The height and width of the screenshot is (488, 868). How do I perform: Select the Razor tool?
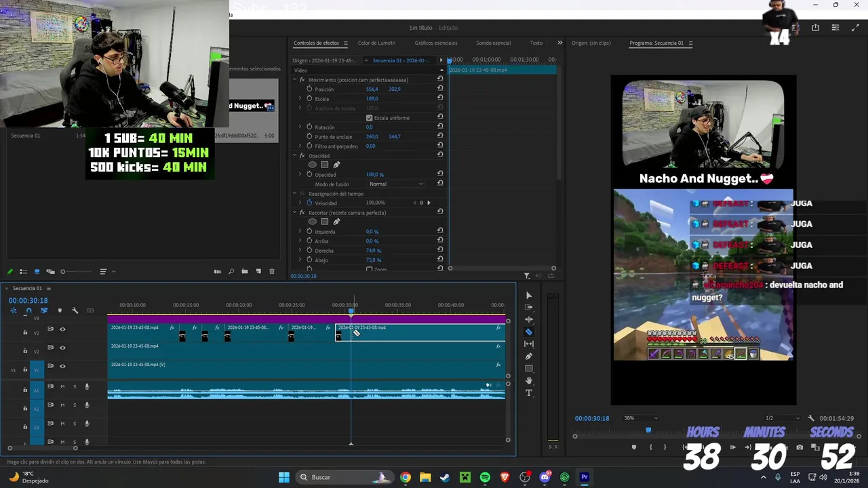click(529, 332)
